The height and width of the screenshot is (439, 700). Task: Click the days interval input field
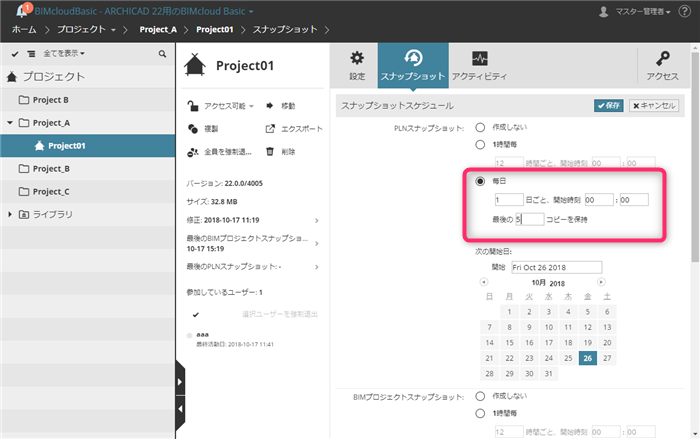[x=509, y=200]
